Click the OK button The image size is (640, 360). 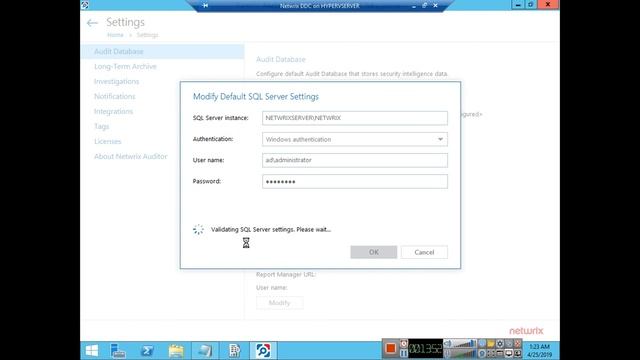[373, 252]
